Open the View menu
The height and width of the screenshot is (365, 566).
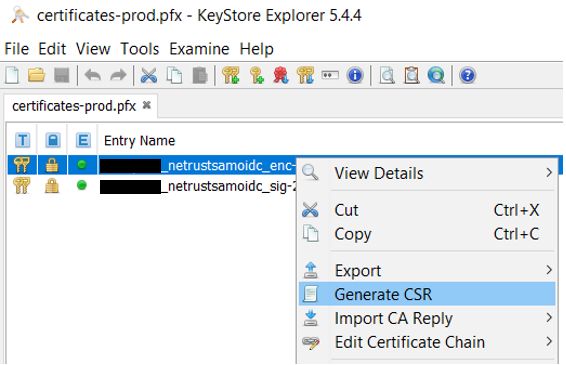(x=93, y=49)
